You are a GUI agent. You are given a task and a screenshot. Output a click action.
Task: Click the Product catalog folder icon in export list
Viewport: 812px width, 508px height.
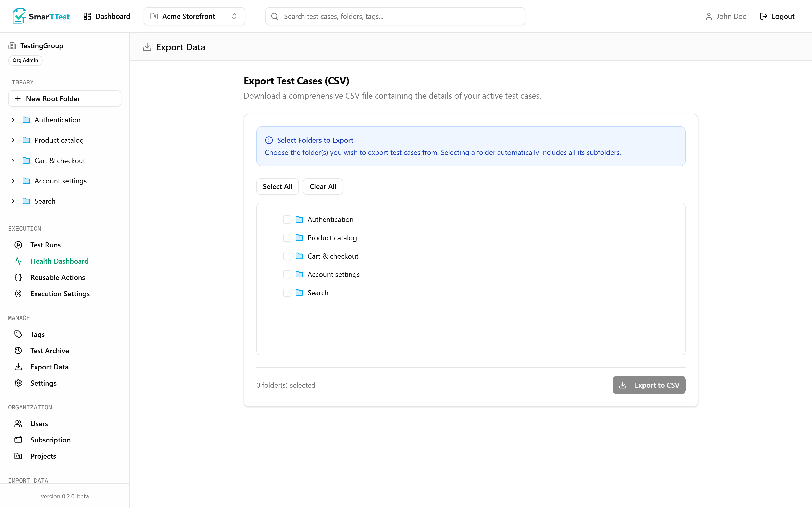pos(299,237)
